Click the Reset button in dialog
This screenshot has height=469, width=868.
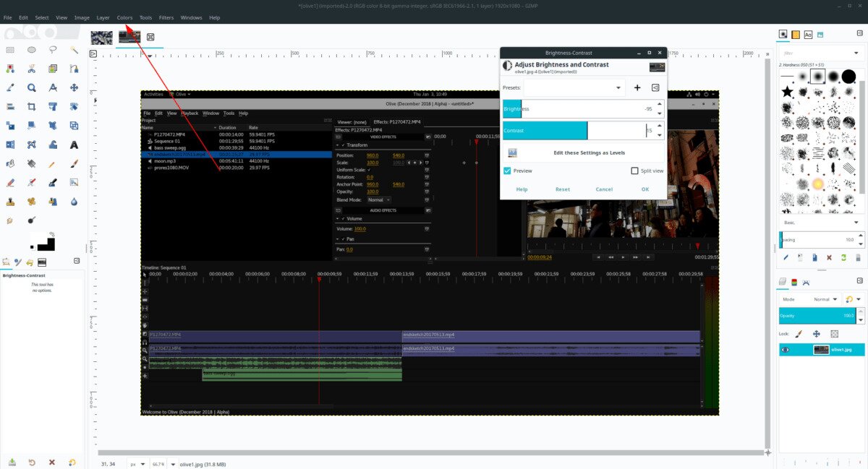point(562,189)
